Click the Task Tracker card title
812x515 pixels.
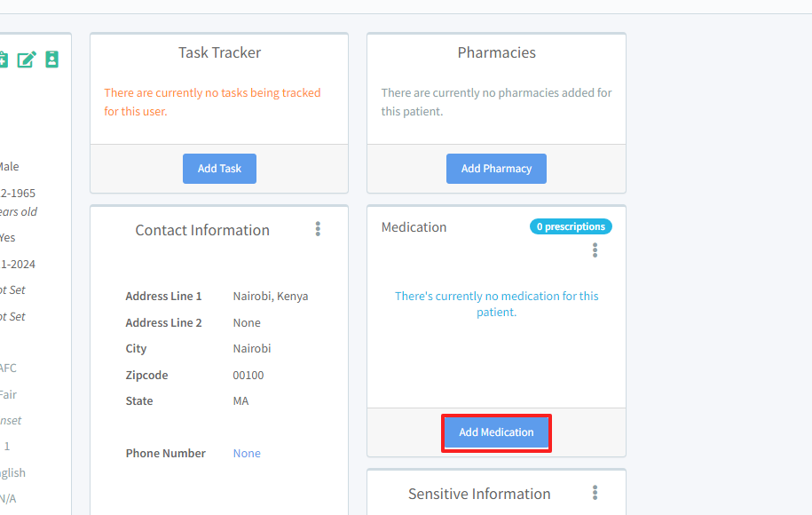click(219, 52)
